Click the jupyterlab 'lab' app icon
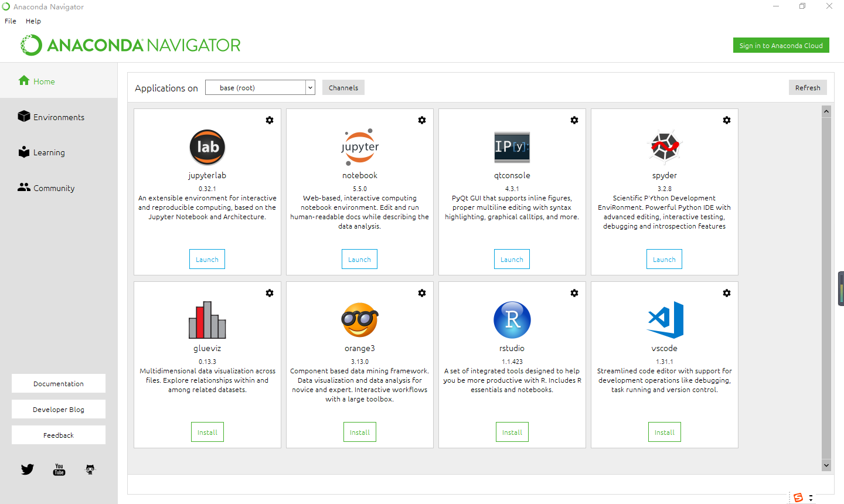844x504 pixels. pyautogui.click(x=207, y=147)
